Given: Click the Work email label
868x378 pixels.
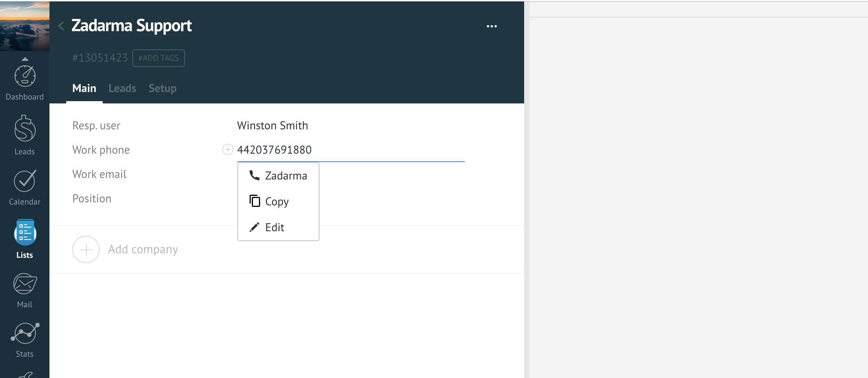Looking at the screenshot, I should click(99, 174).
